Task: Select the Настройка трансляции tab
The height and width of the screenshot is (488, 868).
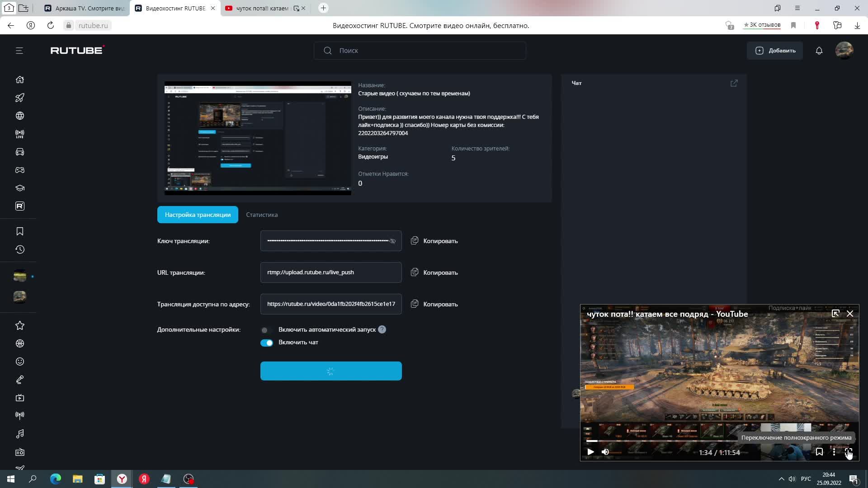Action: click(x=198, y=215)
